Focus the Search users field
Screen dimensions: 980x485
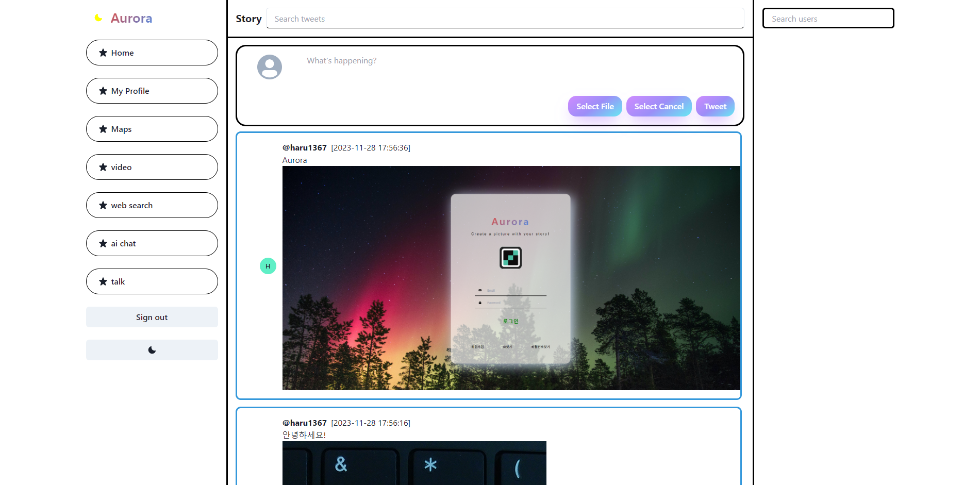click(828, 19)
